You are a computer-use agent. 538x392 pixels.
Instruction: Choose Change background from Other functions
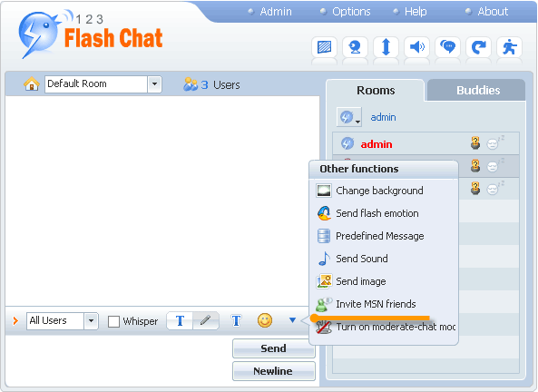click(x=379, y=191)
